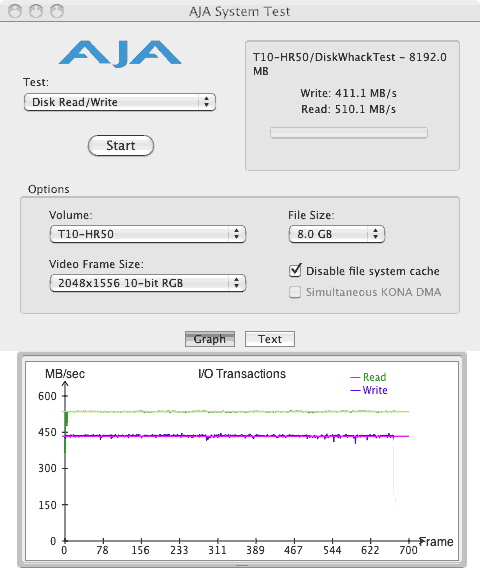Viewport: 480px width, 568px height.
Task: Click the purple Write legend entry
Action: pyautogui.click(x=369, y=390)
